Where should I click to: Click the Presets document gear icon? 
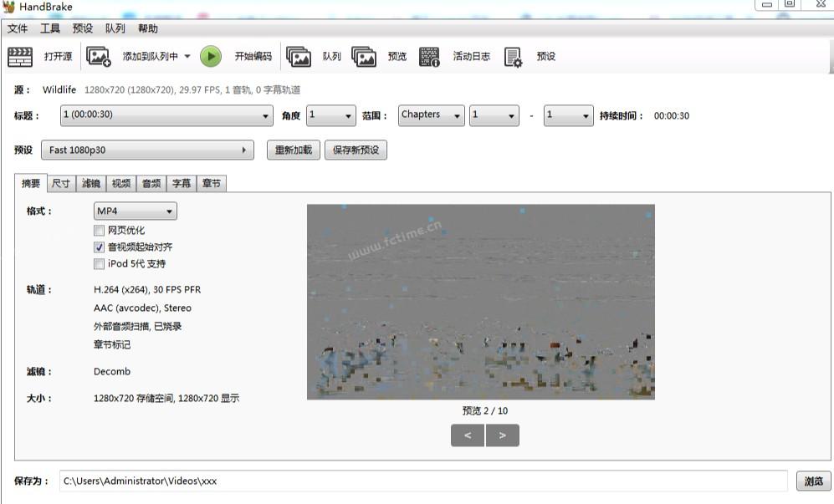tap(513, 57)
